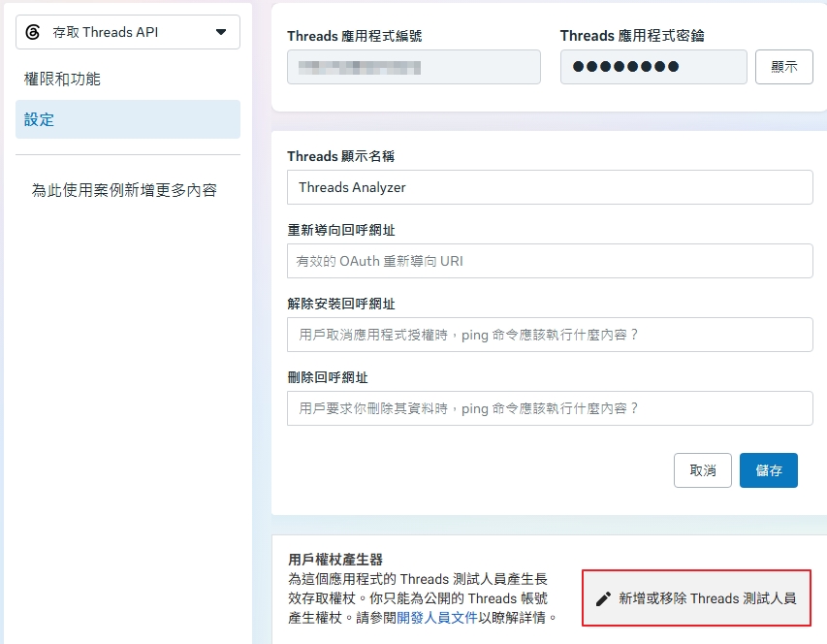The image size is (827, 644).
Task: Click 為此使用案例新增更多內容 in the sidebar
Action: point(124,190)
